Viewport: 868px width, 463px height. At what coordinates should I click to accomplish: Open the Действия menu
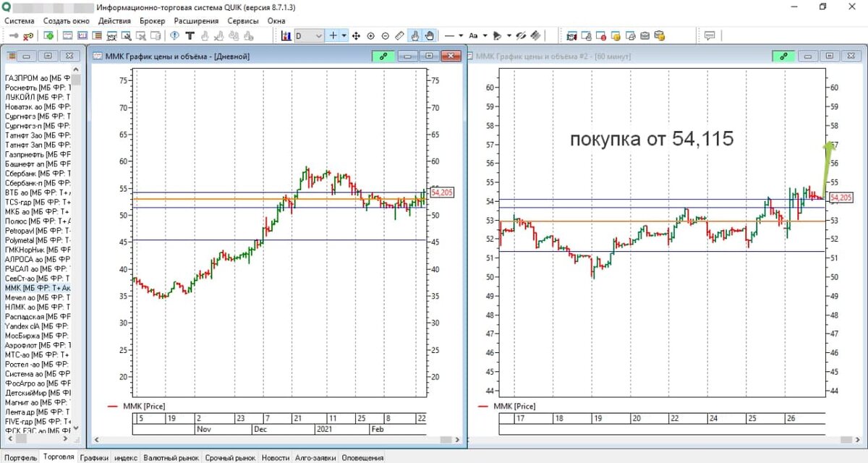(114, 21)
